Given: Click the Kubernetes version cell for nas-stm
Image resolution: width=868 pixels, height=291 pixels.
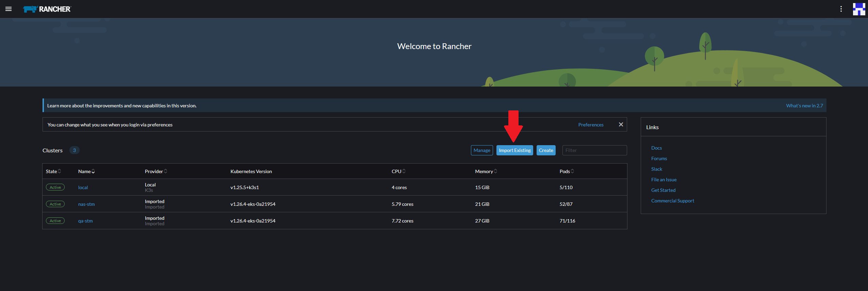Looking at the screenshot, I should 253,204.
